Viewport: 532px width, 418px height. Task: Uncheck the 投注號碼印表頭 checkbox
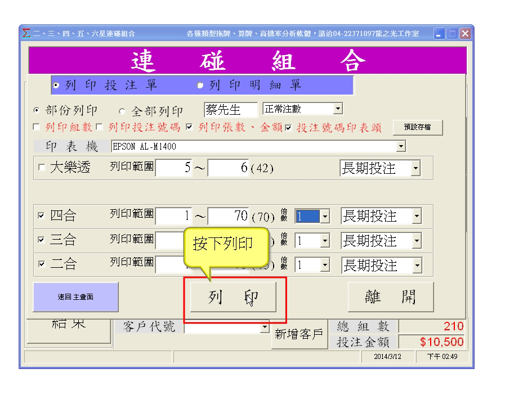click(288, 128)
